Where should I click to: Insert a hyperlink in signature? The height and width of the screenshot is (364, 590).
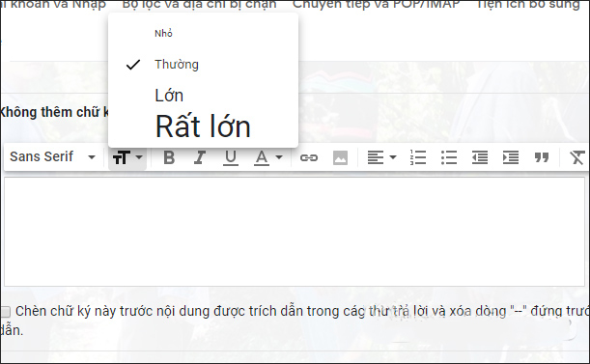click(x=309, y=157)
